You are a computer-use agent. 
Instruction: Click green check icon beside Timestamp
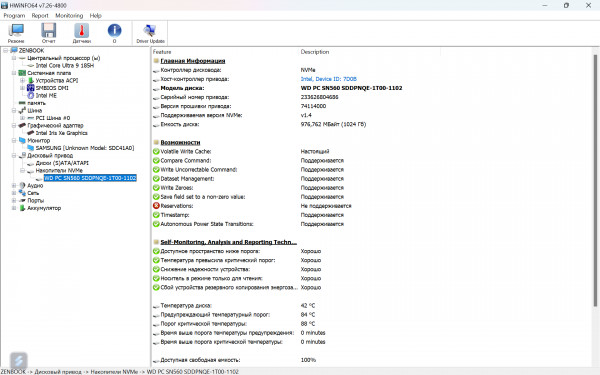point(156,215)
